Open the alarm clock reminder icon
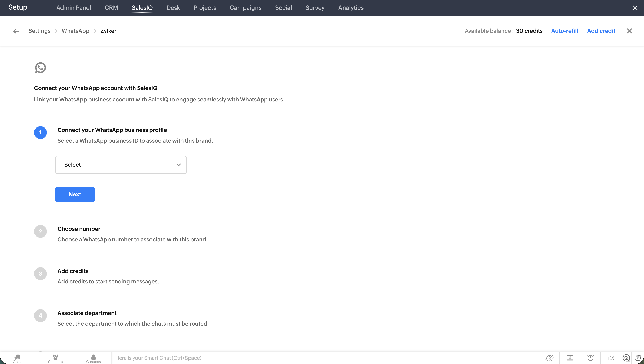Screen dimensions: 644x364 (591, 358)
